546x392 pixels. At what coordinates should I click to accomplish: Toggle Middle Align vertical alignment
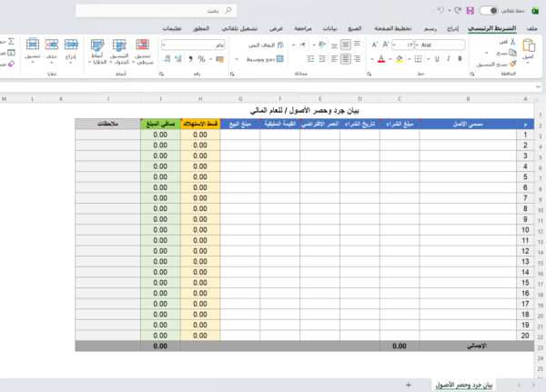coord(346,45)
